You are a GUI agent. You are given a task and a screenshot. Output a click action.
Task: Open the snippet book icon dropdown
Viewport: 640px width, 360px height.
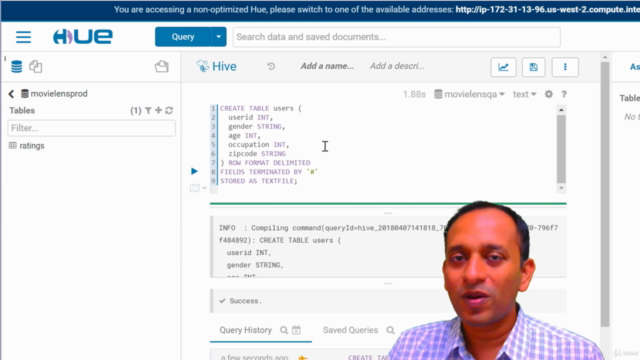(198, 188)
